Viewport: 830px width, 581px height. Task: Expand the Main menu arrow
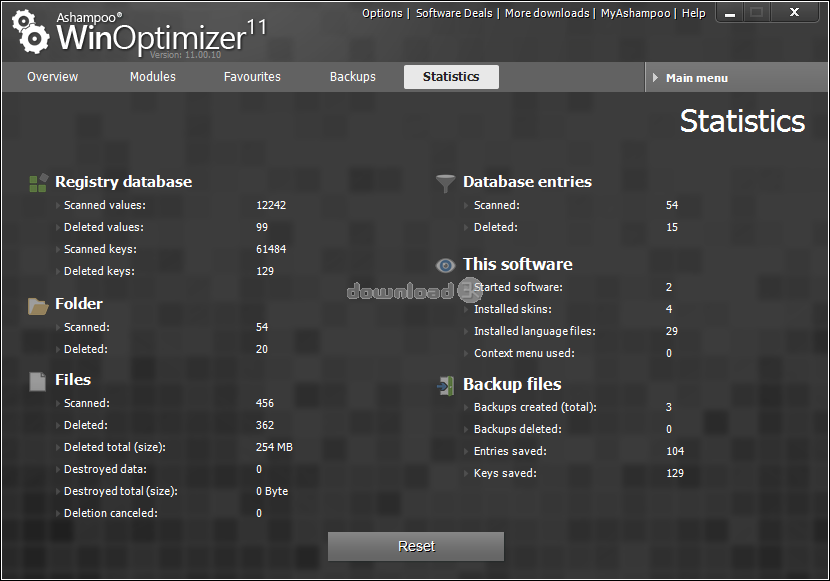click(655, 78)
